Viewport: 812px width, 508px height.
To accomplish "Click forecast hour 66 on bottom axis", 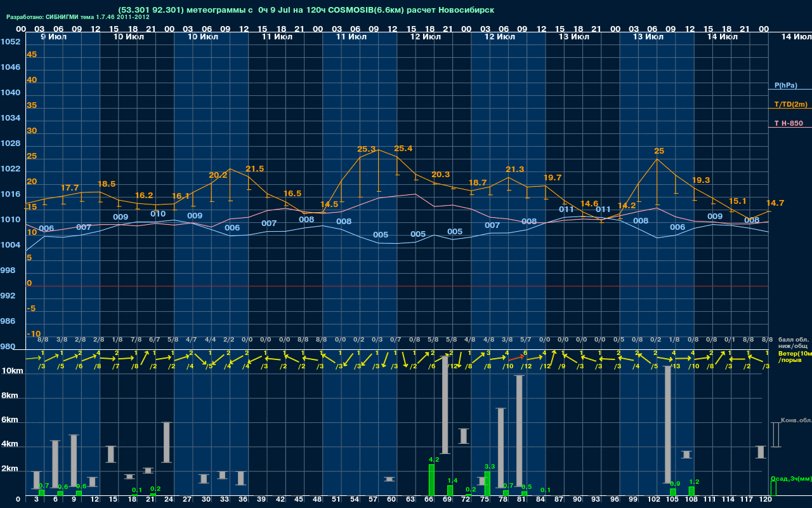I will tap(429, 500).
